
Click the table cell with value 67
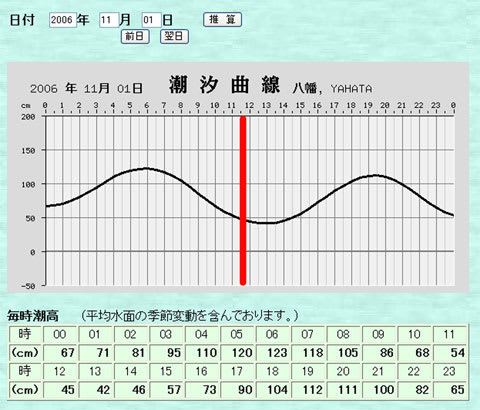tap(60, 353)
